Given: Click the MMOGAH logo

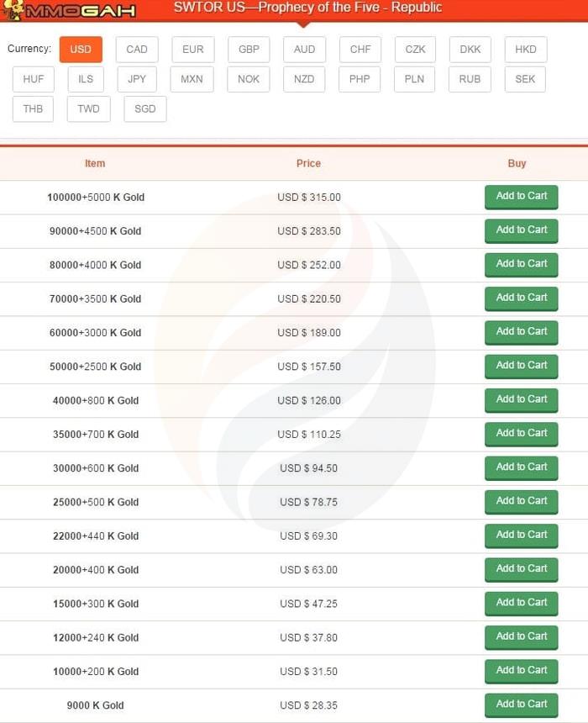Looking at the screenshot, I should [67, 11].
